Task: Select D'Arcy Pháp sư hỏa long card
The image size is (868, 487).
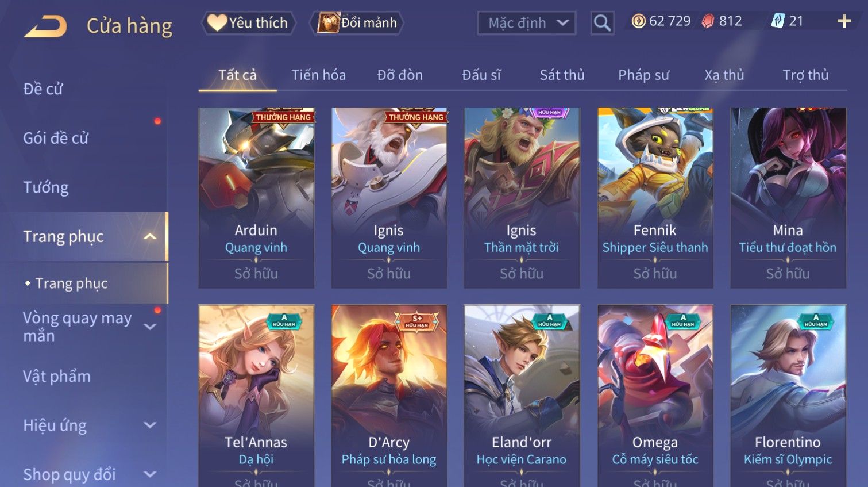Action: (x=389, y=396)
